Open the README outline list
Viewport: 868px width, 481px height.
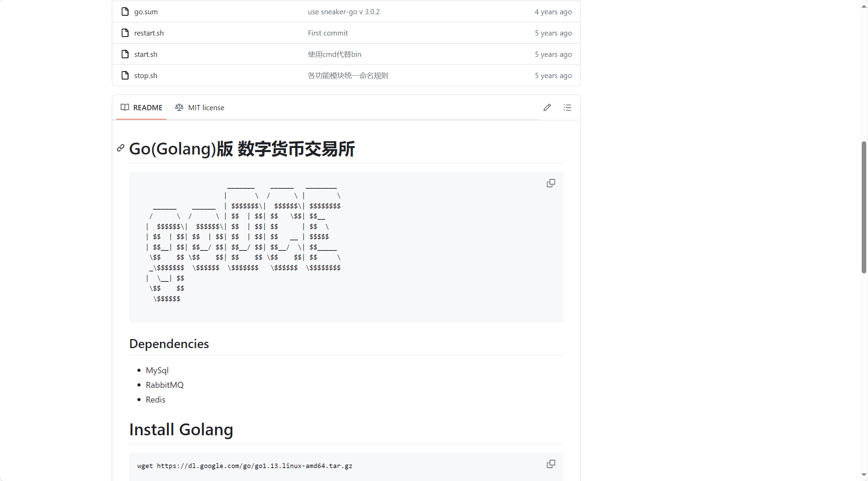(x=567, y=107)
